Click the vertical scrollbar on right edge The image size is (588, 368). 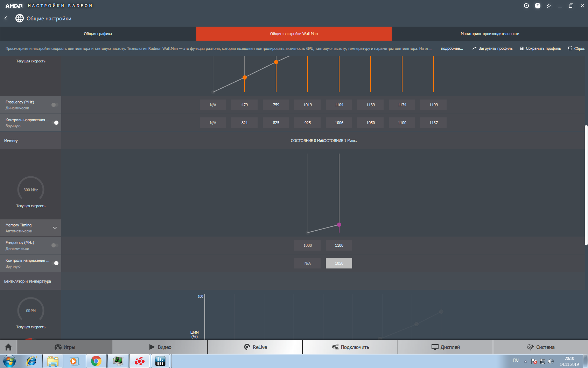pos(586,185)
